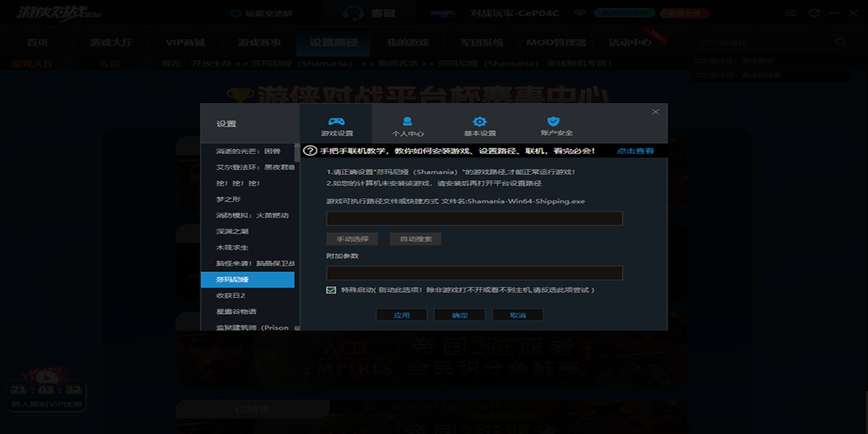This screenshot has width=868, height=434.
Task: Open the 军团系统 nav tab
Action: (x=482, y=43)
